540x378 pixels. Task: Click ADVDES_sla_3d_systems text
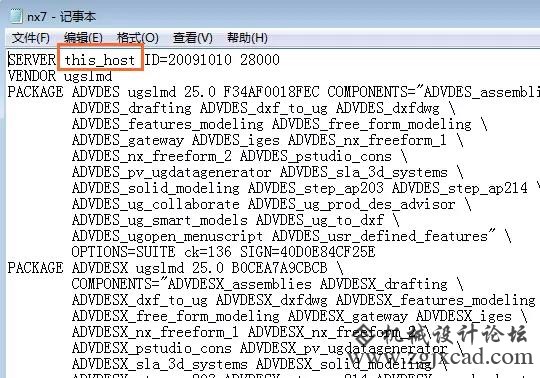tap(364, 172)
